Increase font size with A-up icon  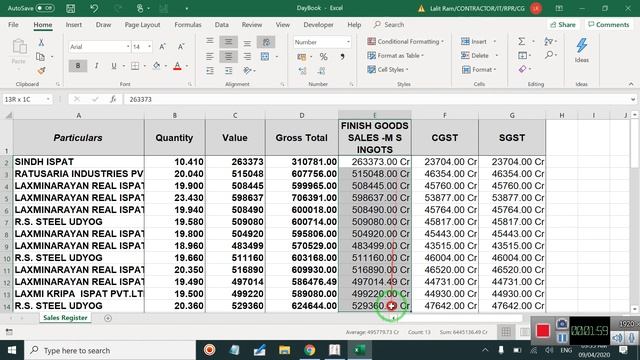(162, 47)
